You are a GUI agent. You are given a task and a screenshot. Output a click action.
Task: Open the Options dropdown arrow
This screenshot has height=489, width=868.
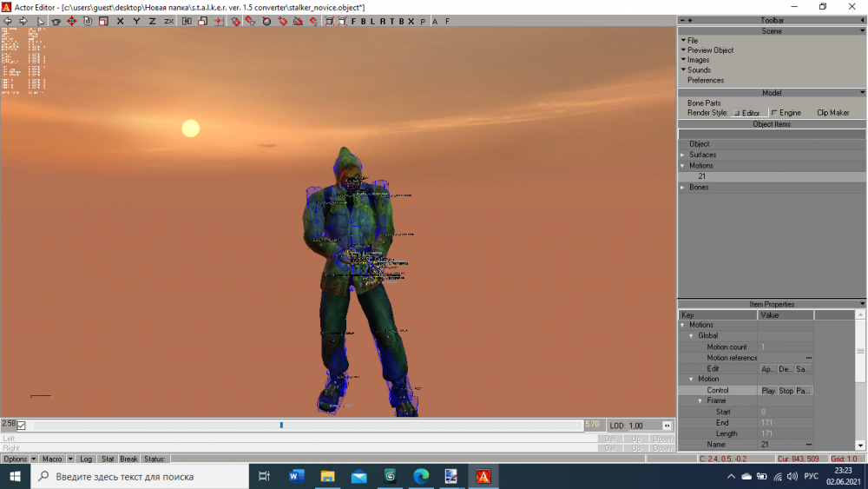(x=33, y=459)
